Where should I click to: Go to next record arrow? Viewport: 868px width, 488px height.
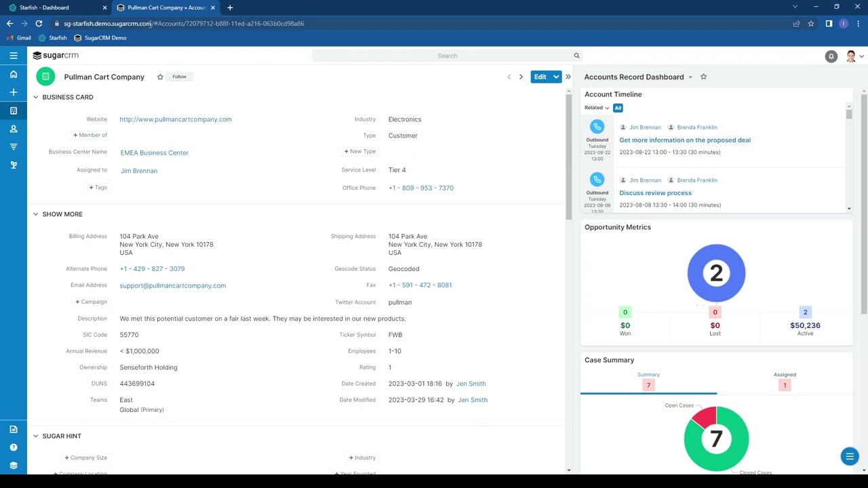tap(521, 77)
